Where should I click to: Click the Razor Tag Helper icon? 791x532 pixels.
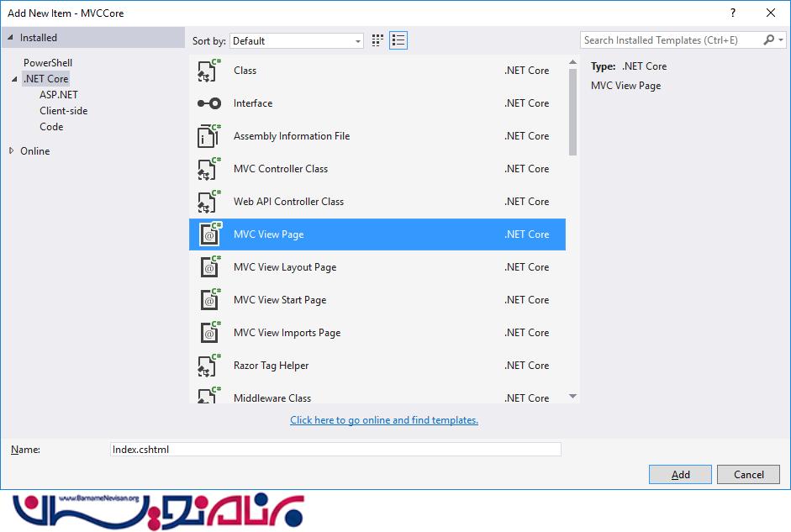208,366
